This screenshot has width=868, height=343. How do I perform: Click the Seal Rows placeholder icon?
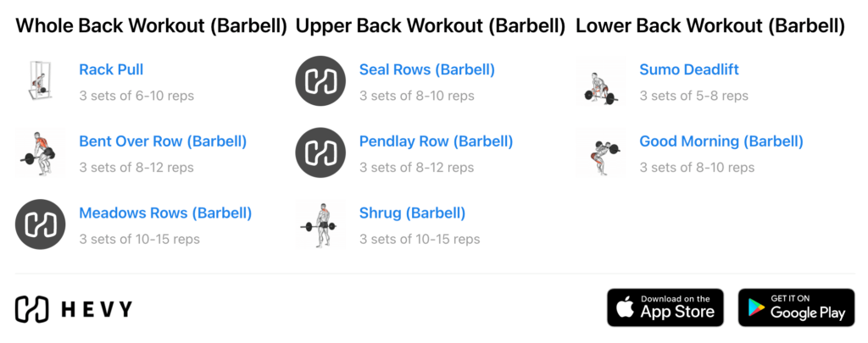pyautogui.click(x=320, y=81)
